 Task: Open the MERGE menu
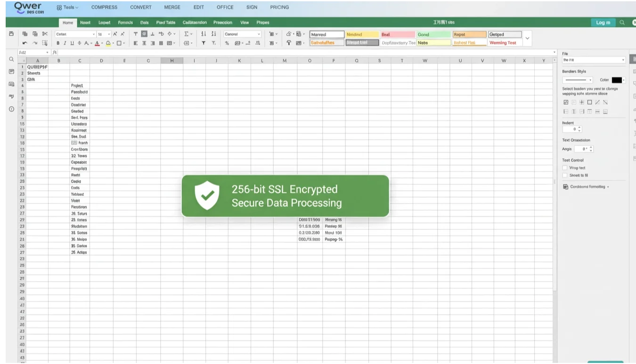(x=172, y=8)
